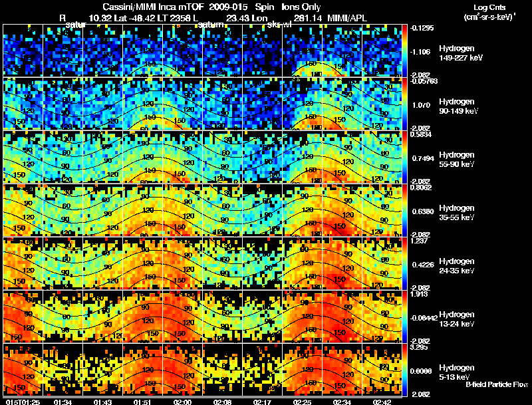Select the '02:08' time axis label
The image size is (532, 405).
click(222, 402)
